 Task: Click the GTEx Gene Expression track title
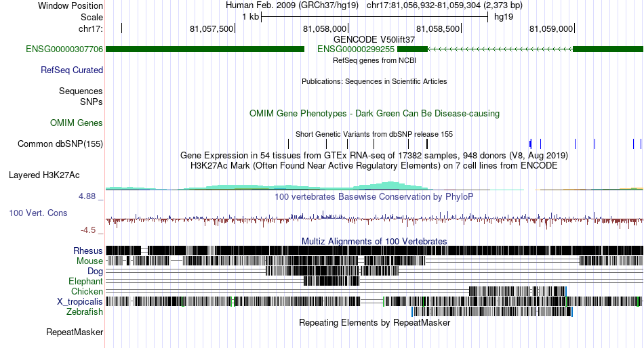tap(374, 156)
